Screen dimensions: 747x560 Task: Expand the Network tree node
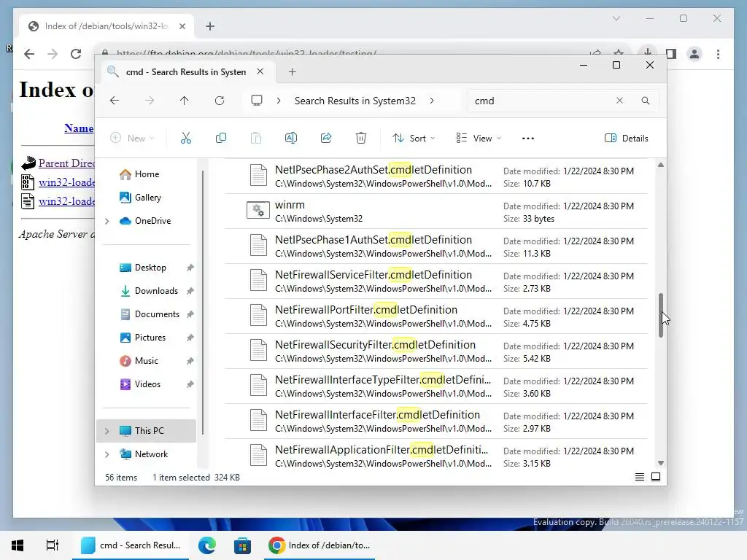point(107,454)
